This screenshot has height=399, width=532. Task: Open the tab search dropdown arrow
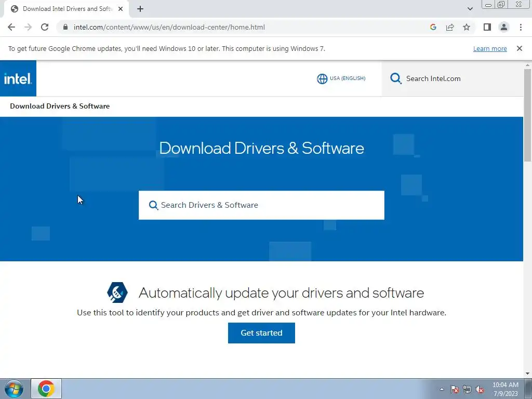(470, 9)
